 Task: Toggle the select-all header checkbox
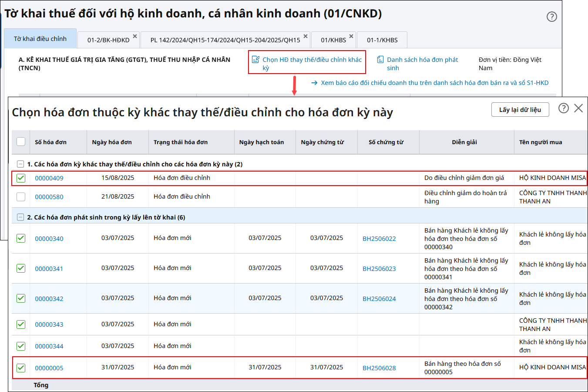tap(21, 142)
